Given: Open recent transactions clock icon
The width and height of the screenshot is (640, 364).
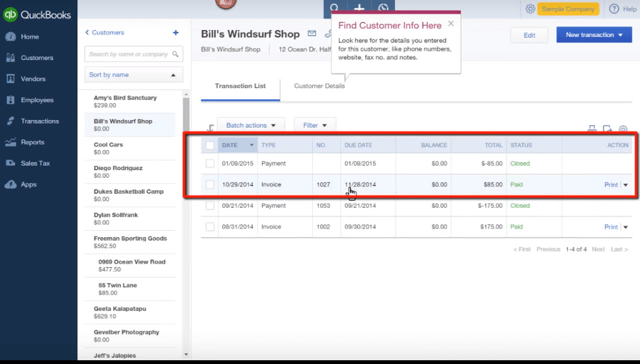Looking at the screenshot, I should pyautogui.click(x=383, y=8).
